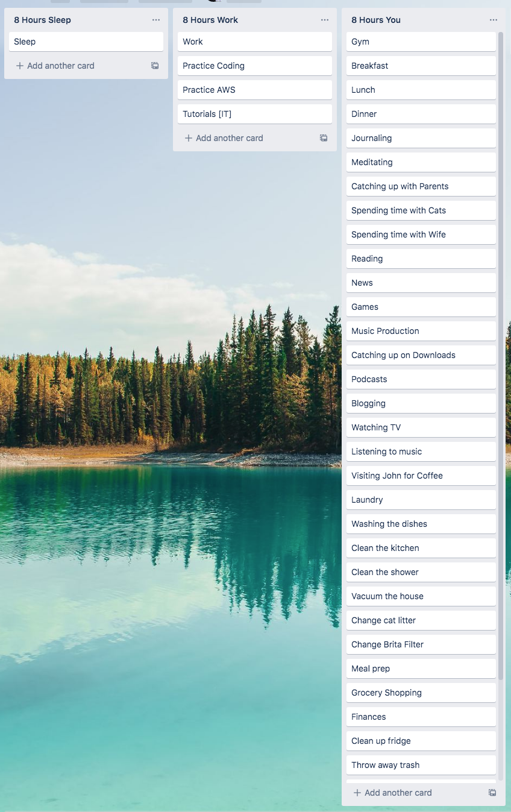Add another card to 8 Hours Sleep
The width and height of the screenshot is (511, 812).
click(55, 66)
